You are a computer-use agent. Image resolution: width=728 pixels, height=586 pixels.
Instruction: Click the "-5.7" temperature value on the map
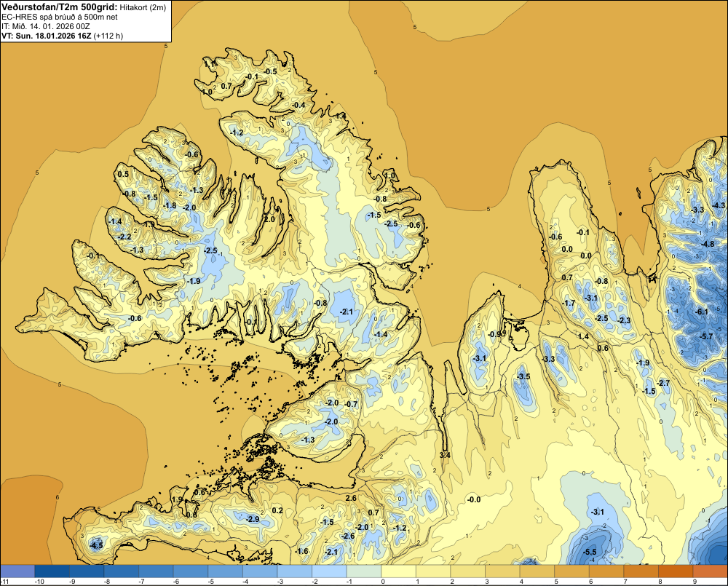pyautogui.click(x=705, y=336)
